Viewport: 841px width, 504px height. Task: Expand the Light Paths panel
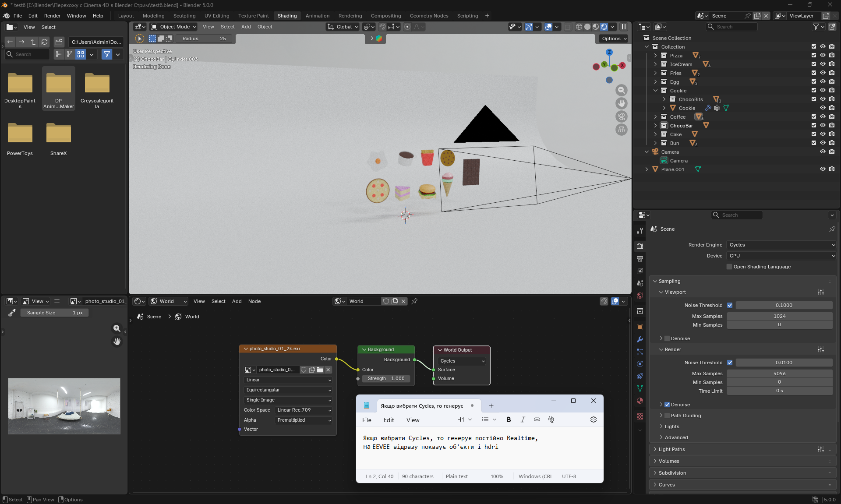tap(671, 449)
